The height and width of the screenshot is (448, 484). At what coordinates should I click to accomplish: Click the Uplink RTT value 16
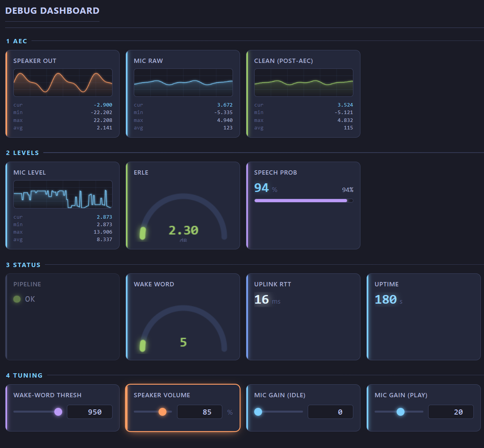point(262,299)
